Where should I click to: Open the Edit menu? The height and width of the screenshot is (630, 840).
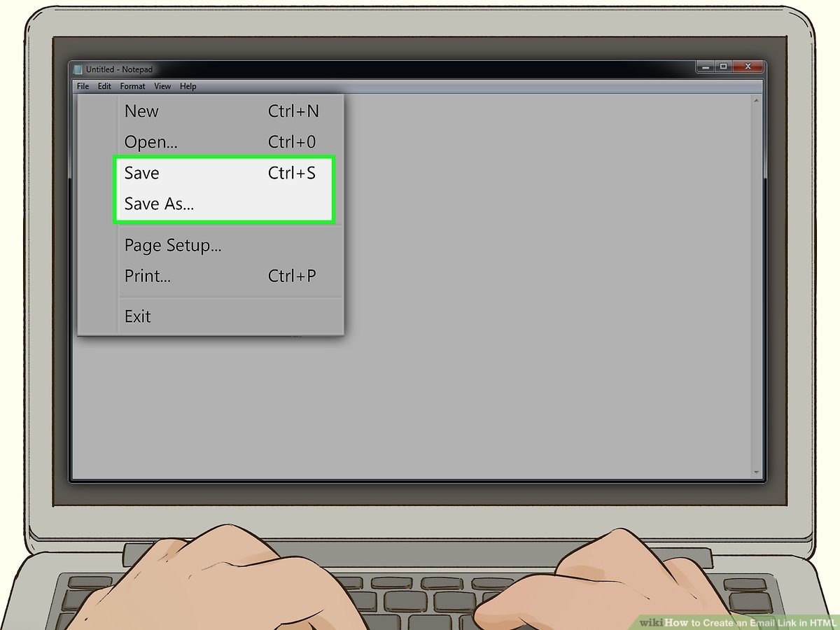(104, 86)
